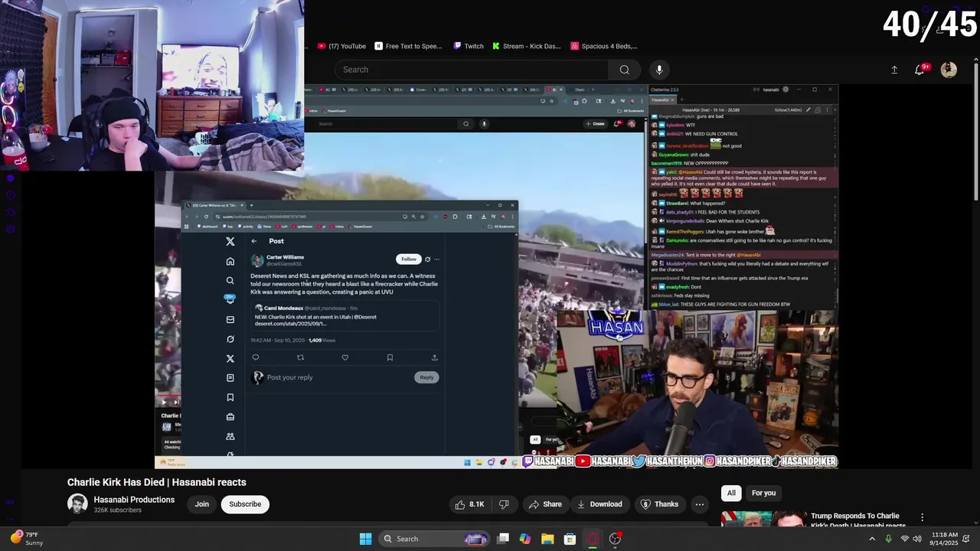Open the Spacious 4 Beds bookmark

tap(604, 46)
